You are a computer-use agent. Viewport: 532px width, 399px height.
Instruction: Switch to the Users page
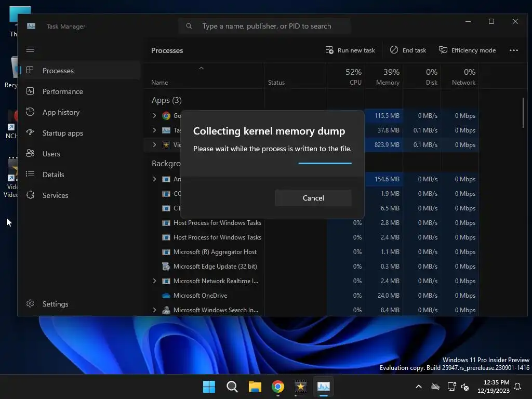[x=80, y=154]
